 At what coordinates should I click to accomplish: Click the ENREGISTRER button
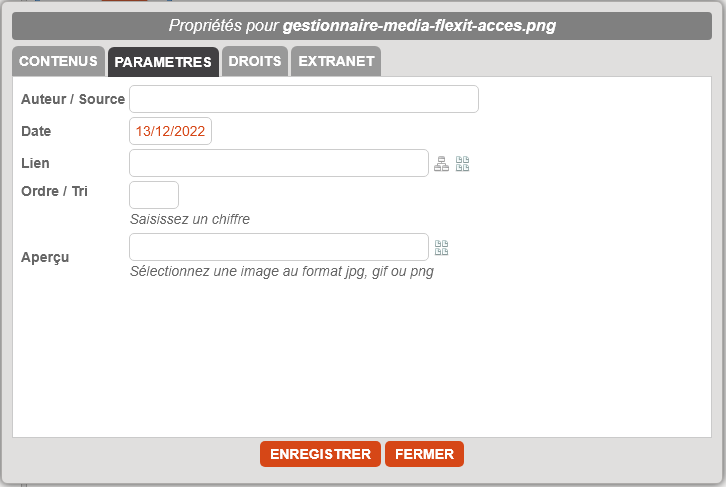click(x=320, y=454)
